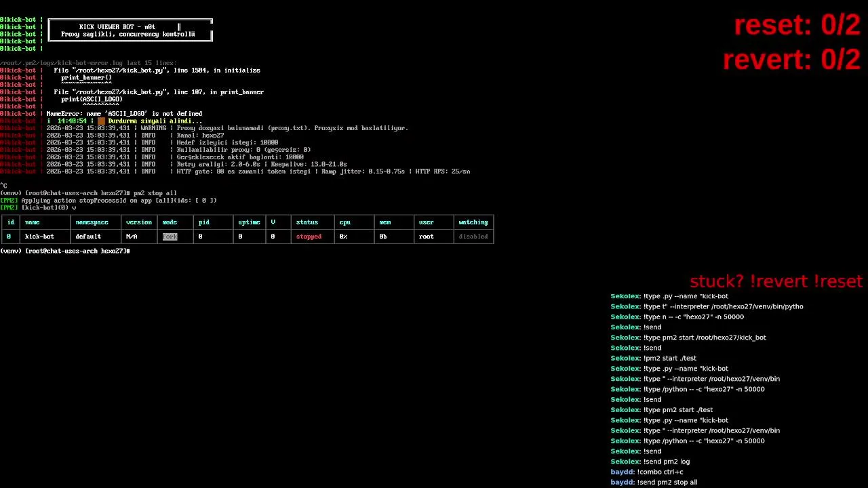868x488 pixels.
Task: Click the red 'stopped' status cell
Action: 309,237
